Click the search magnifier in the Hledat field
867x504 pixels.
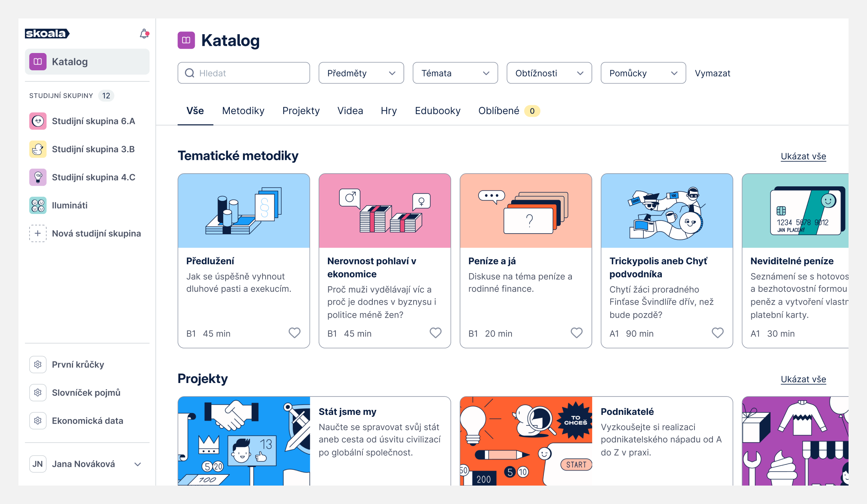[x=189, y=73]
